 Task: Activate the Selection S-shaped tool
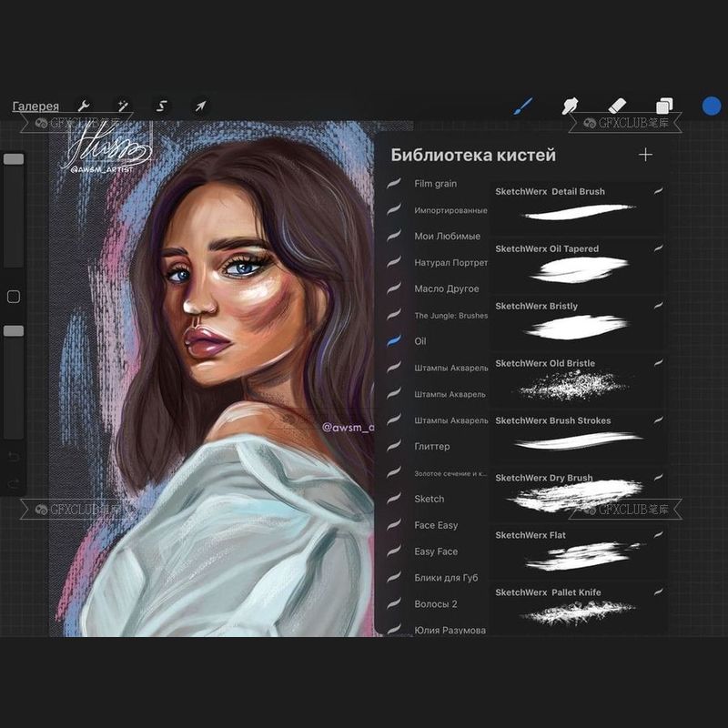pos(161,106)
